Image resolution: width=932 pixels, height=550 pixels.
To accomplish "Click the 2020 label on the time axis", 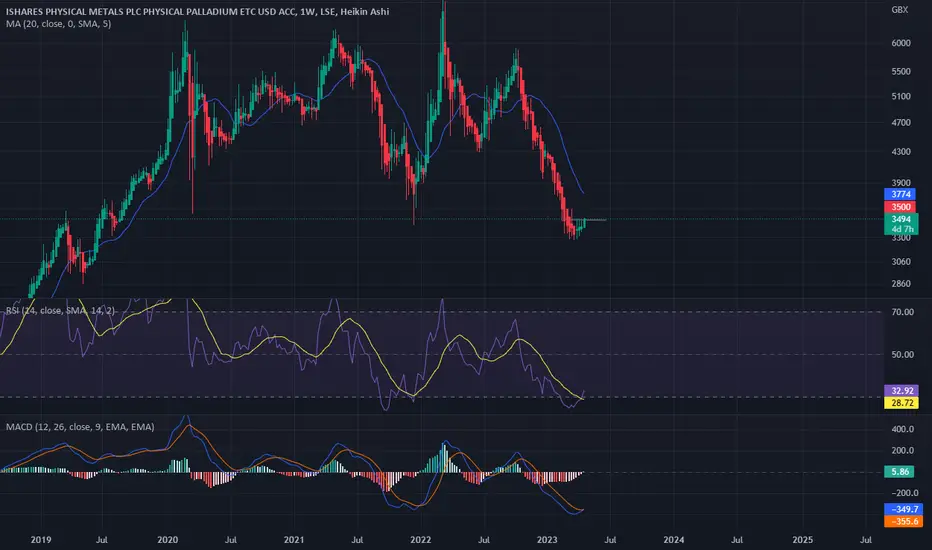I will (168, 540).
